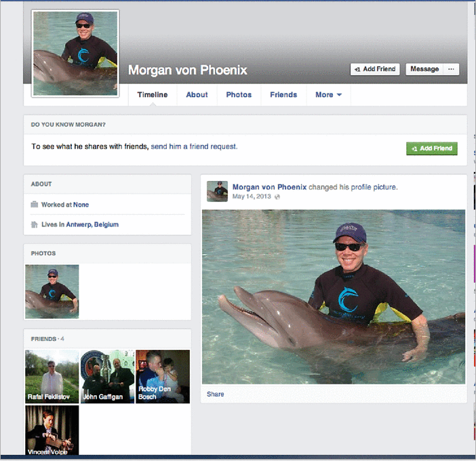Open Vincent Volpe's friend tile
Screen dimensions: 476x461
(x=52, y=430)
